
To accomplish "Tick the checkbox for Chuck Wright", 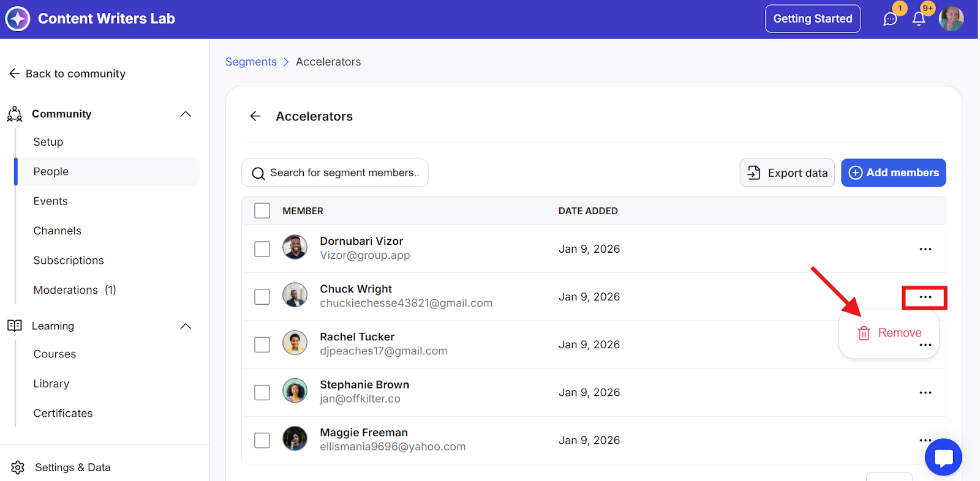I will click(x=262, y=297).
